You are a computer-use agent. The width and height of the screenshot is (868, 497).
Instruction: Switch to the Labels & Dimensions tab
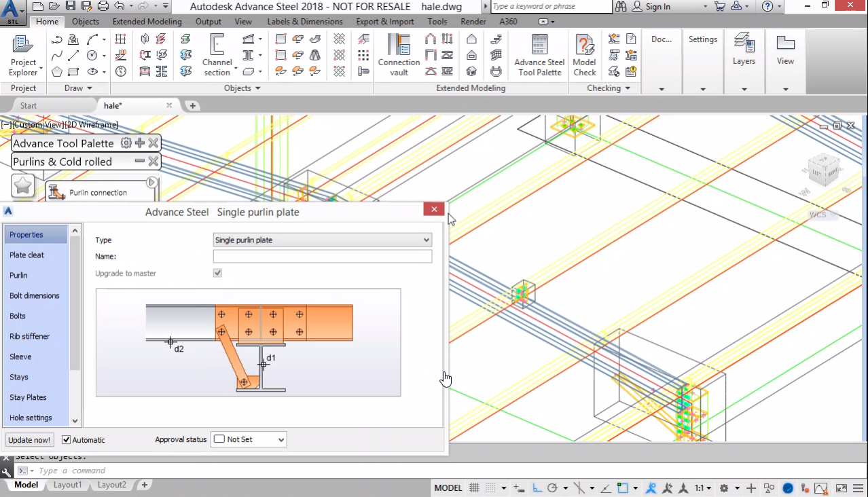[x=305, y=22]
